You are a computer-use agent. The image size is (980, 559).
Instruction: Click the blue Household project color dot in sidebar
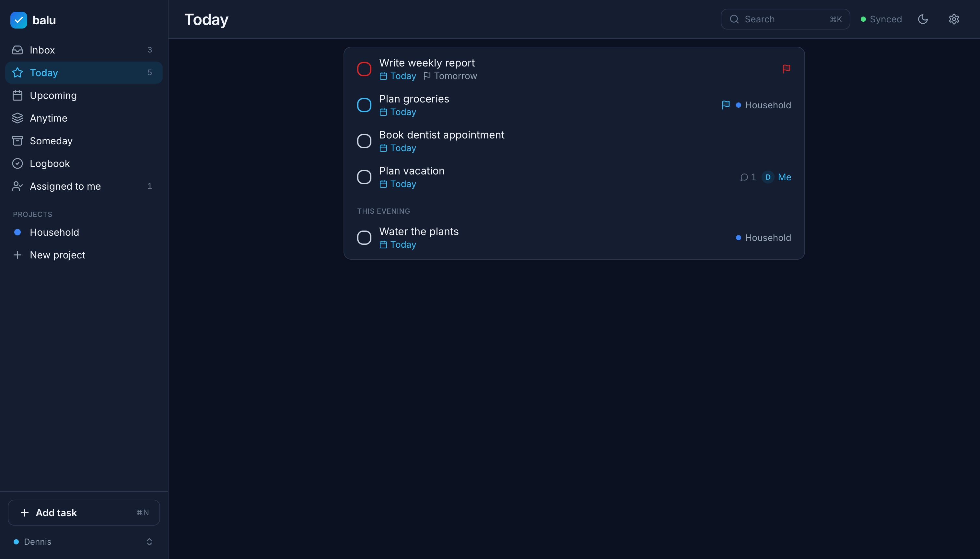(17, 232)
